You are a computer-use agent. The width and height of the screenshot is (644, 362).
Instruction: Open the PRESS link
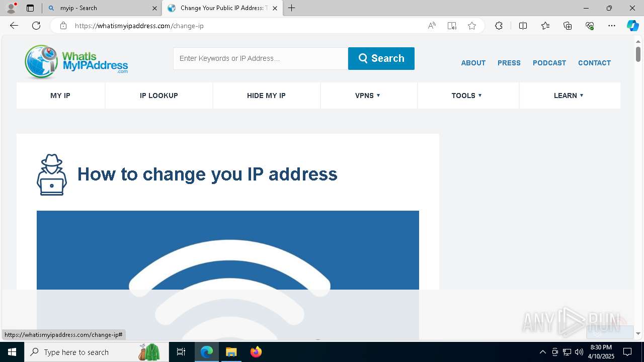tap(509, 63)
